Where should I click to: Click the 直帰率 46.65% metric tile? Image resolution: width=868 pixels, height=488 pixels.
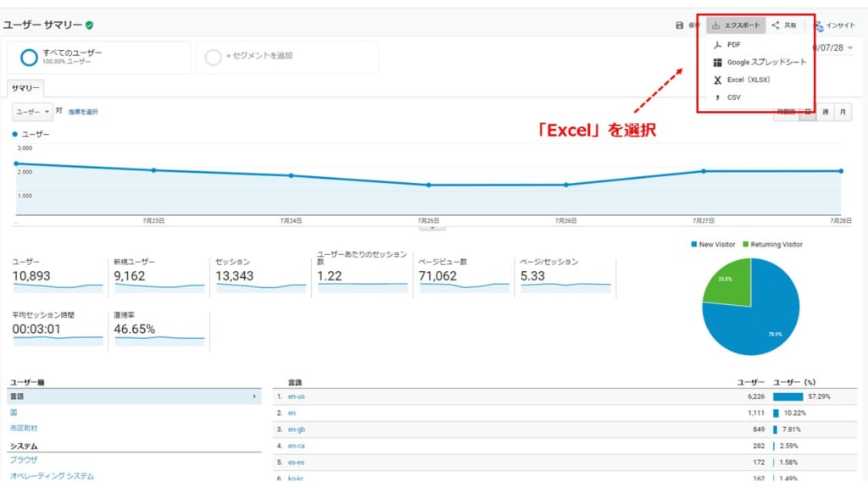159,330
